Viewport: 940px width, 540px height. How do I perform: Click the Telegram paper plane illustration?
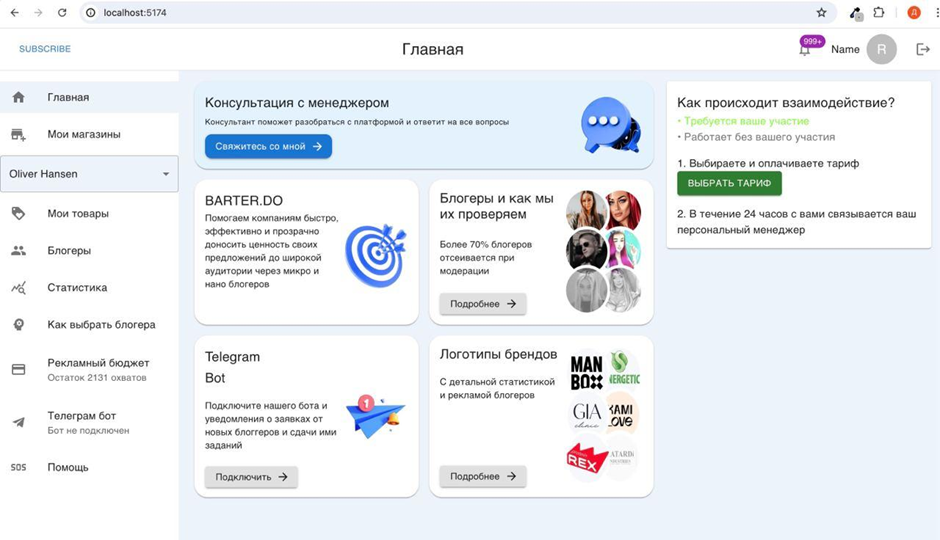pyautogui.click(x=376, y=417)
